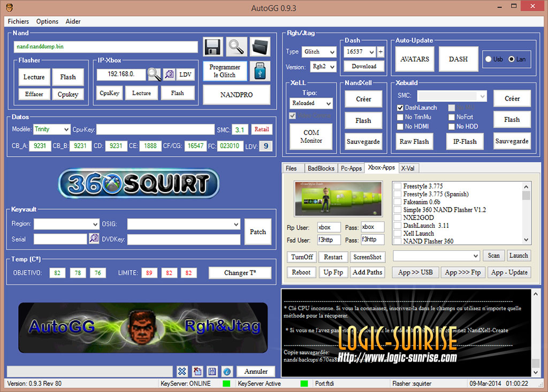
Task: Open the dropdown beside the Scan button
Action: click(x=436, y=256)
